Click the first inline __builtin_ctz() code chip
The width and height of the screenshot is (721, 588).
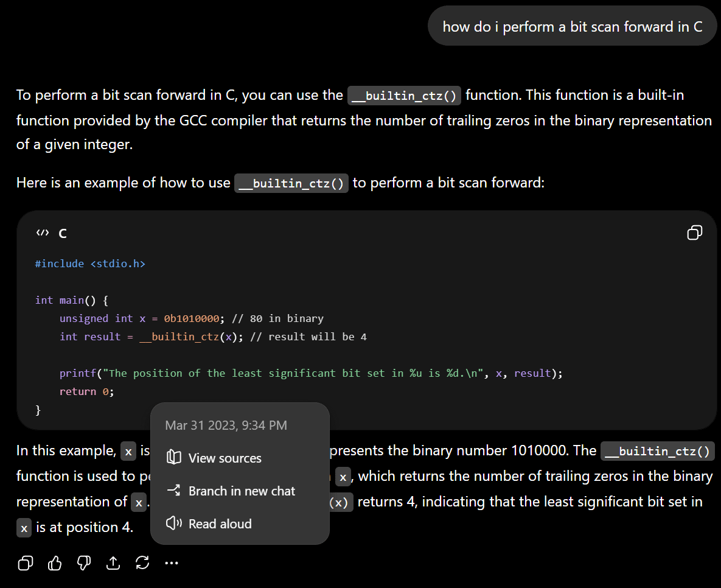(x=404, y=96)
